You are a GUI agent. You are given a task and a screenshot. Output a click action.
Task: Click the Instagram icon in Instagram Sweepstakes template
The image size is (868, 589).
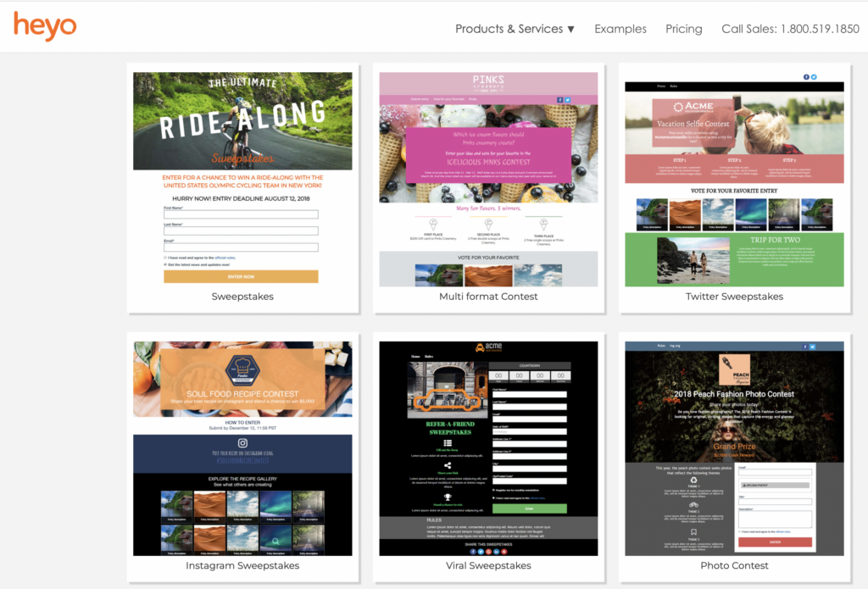pyautogui.click(x=243, y=443)
